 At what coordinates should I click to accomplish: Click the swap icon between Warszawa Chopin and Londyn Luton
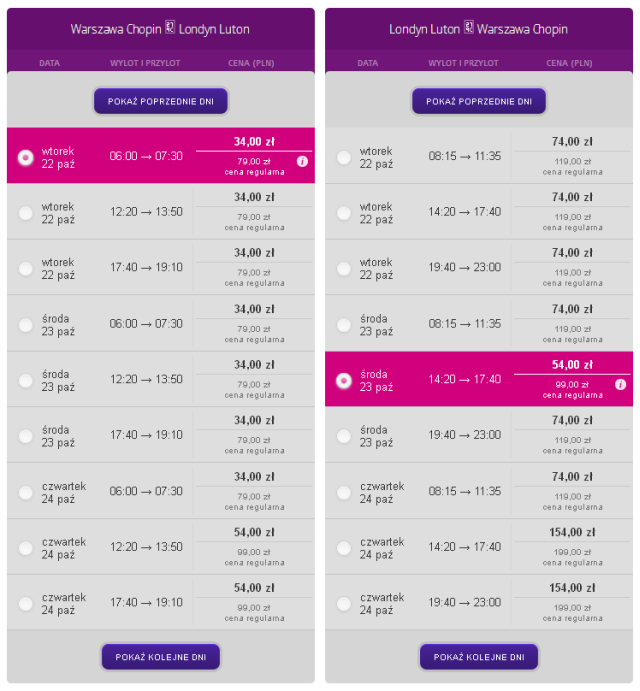(x=170, y=27)
